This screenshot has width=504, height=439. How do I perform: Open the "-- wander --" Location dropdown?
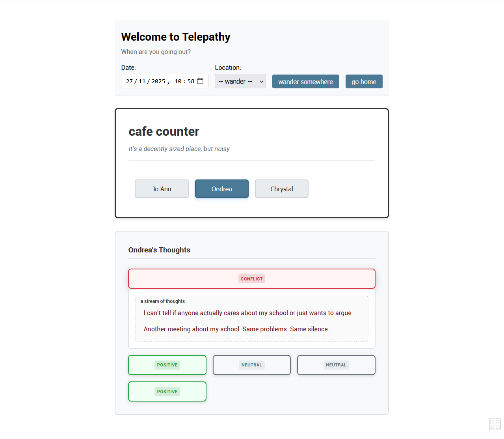pos(240,81)
